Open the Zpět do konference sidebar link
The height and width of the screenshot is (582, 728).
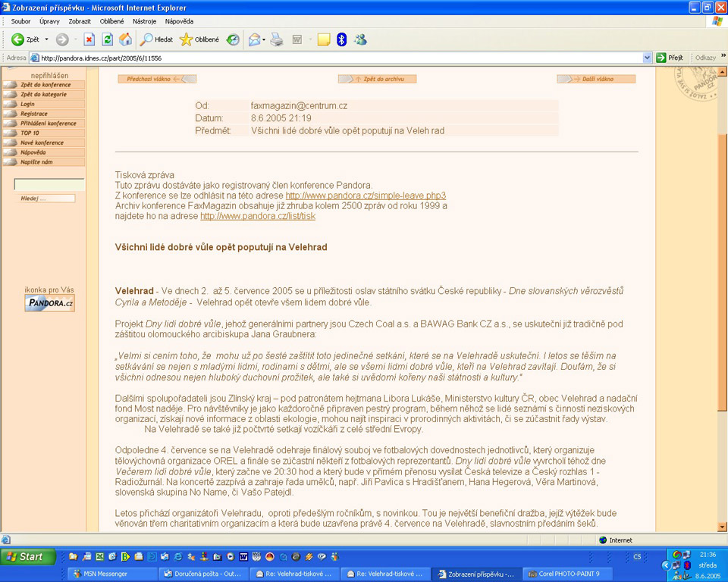coord(44,85)
